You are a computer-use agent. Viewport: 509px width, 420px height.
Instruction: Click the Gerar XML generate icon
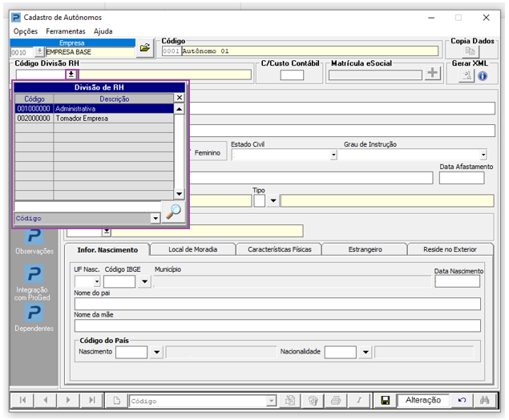click(467, 75)
